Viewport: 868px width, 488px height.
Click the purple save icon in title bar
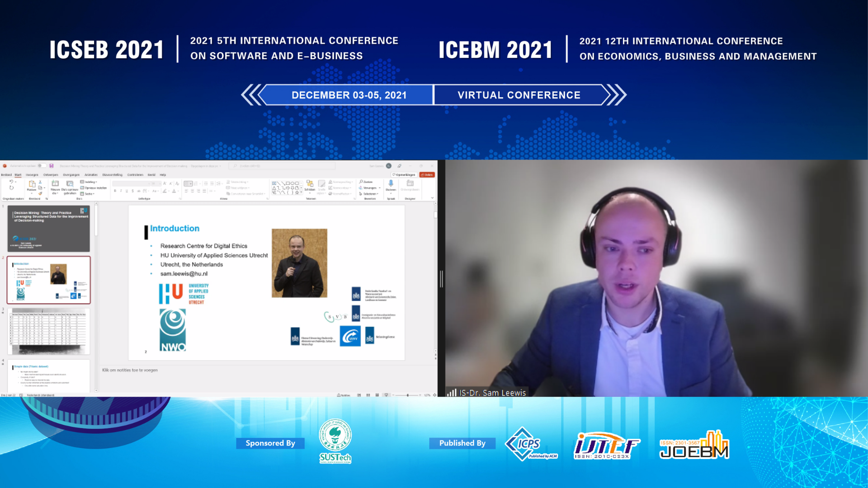pos(52,166)
